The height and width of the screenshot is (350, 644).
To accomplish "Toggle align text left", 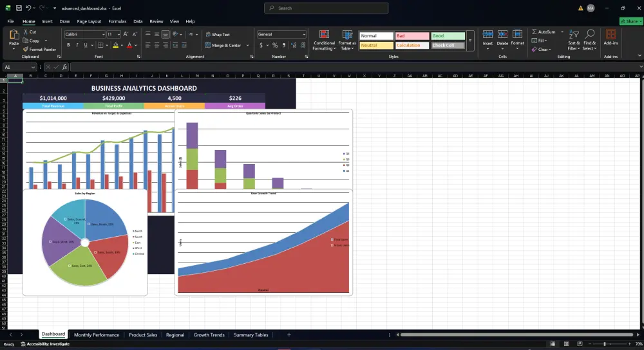I will point(148,45).
